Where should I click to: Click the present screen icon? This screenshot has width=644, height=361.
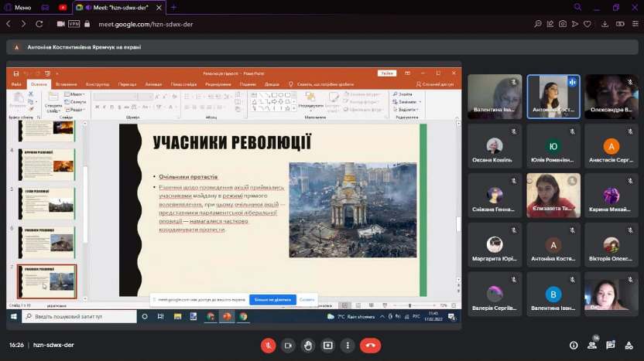tap(328, 346)
